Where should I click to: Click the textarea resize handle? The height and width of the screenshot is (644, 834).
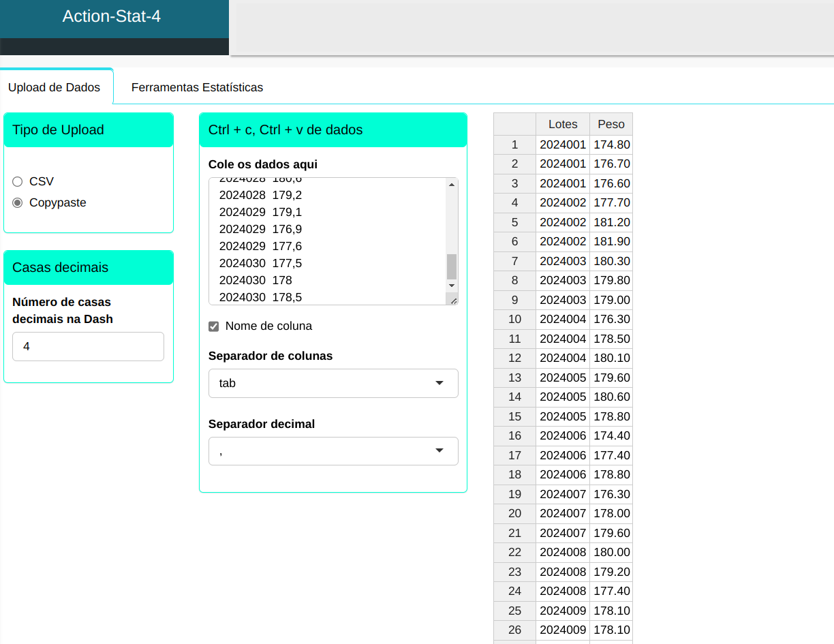(452, 299)
